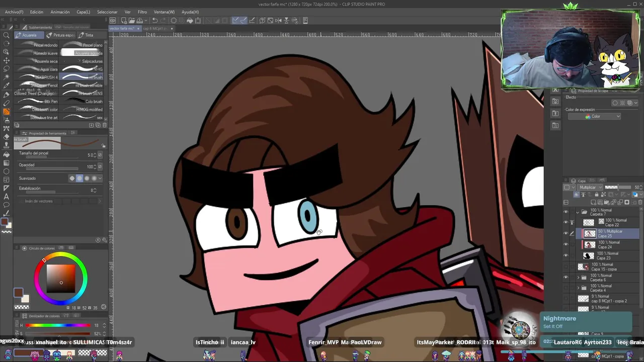Open the Filtro menu
Viewport: 644px width, 362px height.
click(x=142, y=12)
